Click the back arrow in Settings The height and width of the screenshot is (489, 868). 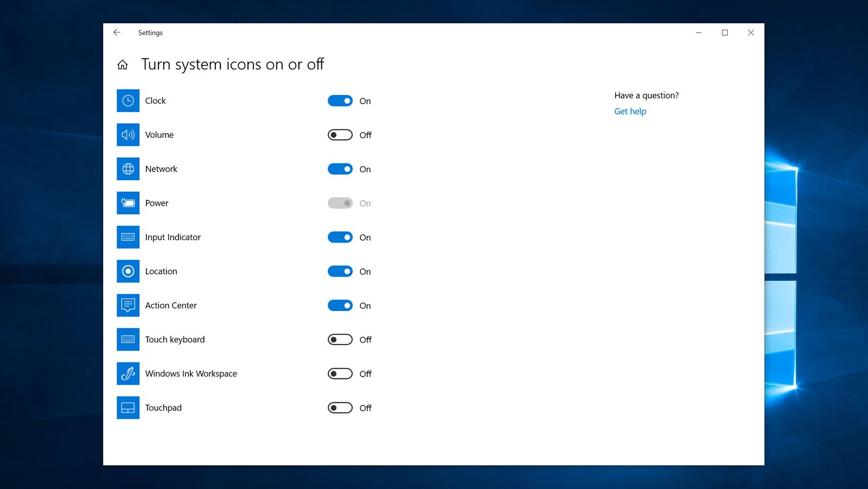pos(117,33)
